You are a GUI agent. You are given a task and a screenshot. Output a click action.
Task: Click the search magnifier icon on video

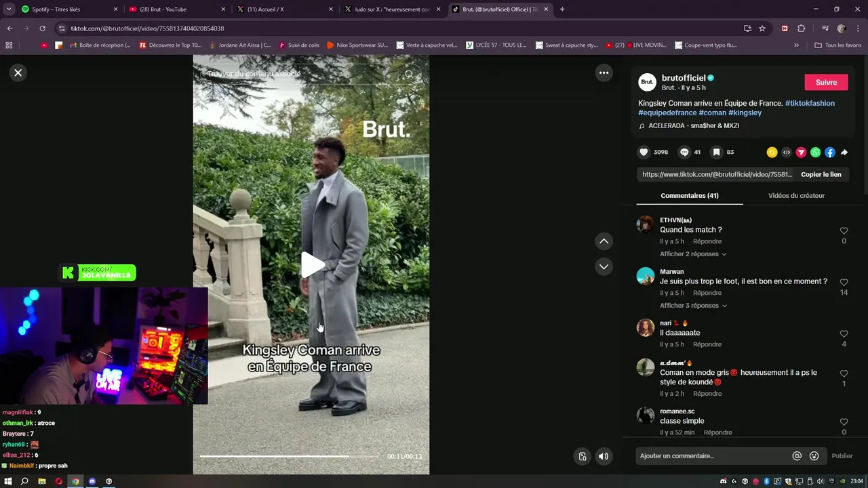tap(409, 75)
